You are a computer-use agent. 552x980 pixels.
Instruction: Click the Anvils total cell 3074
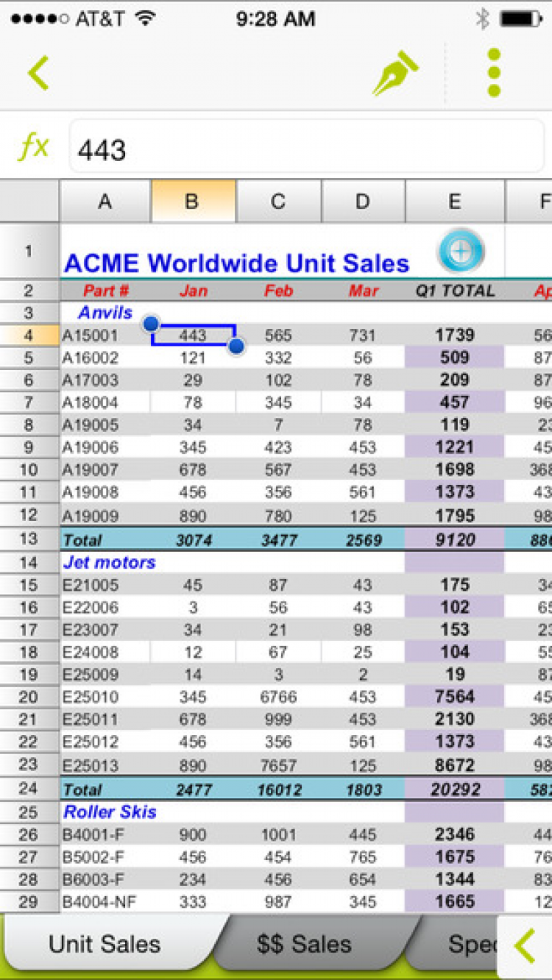[x=194, y=539]
